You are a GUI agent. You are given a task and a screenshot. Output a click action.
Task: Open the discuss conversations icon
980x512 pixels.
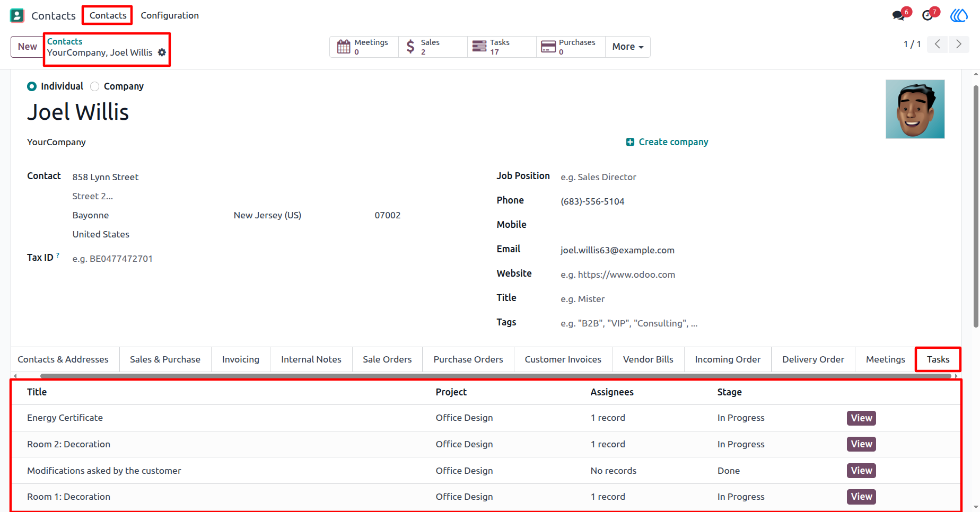tap(898, 15)
